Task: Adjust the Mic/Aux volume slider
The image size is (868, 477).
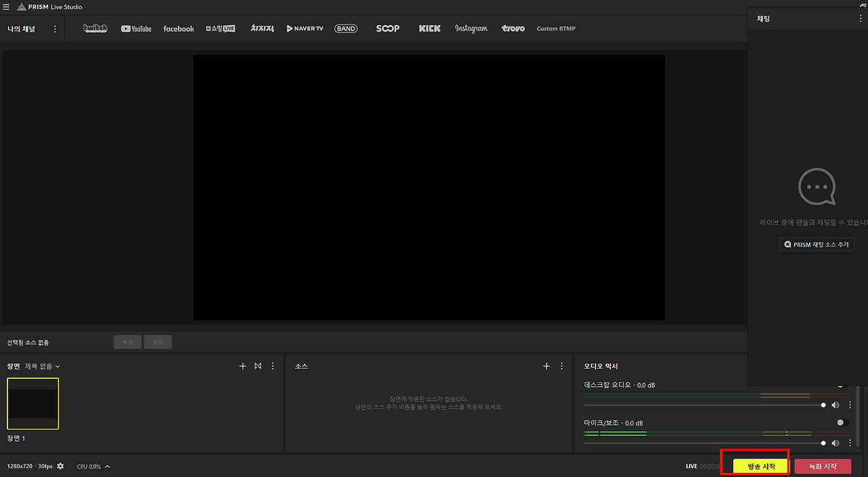Action: [703, 443]
